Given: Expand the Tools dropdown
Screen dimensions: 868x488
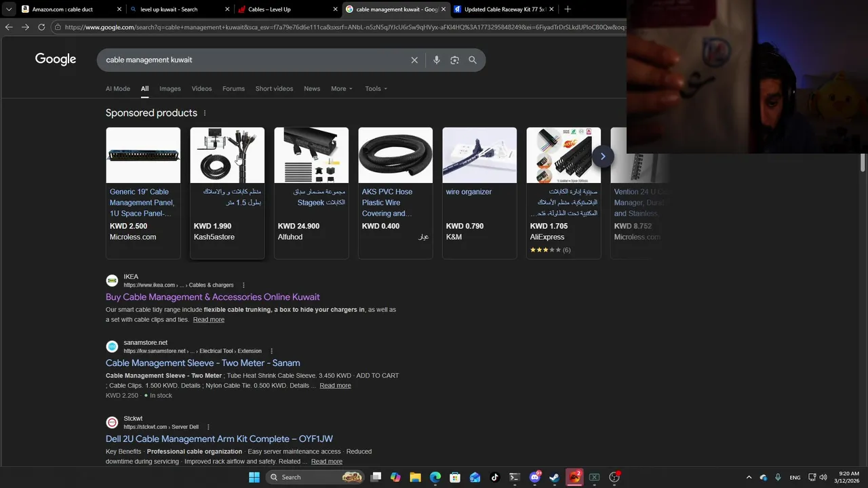Looking at the screenshot, I should (376, 89).
